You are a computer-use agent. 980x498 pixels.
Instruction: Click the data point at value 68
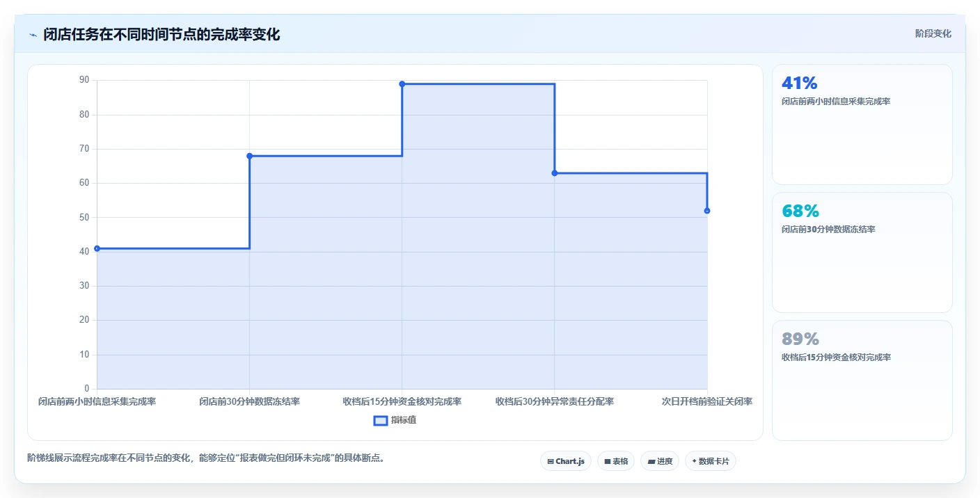[249, 156]
